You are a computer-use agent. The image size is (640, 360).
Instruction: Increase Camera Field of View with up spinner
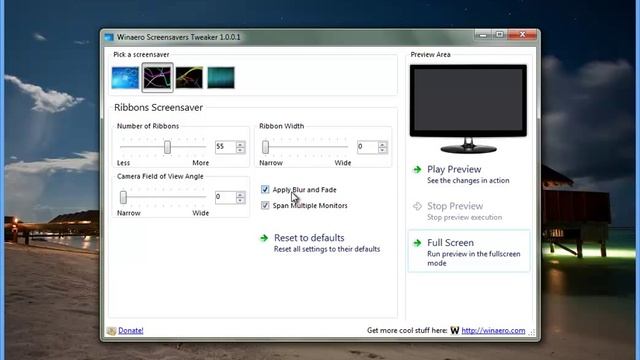(x=240, y=194)
